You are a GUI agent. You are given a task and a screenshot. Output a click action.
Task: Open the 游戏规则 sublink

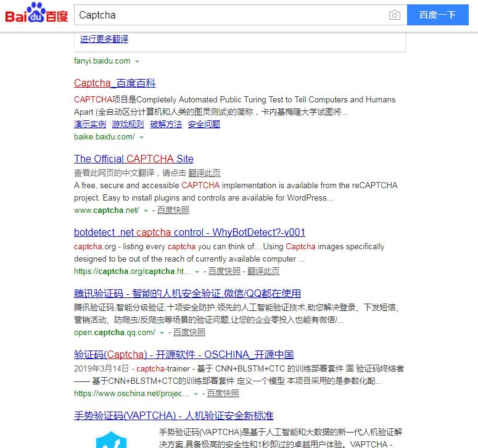click(x=128, y=125)
